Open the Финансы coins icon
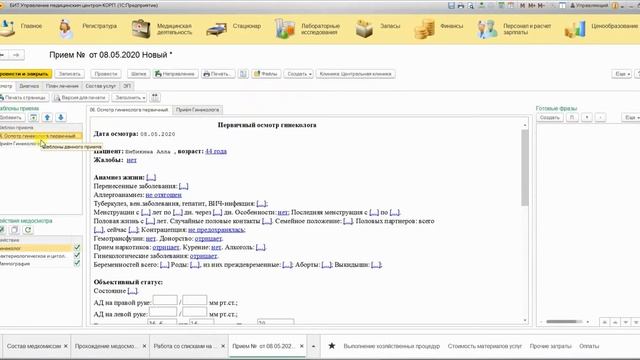The image size is (640, 360). coord(424,29)
